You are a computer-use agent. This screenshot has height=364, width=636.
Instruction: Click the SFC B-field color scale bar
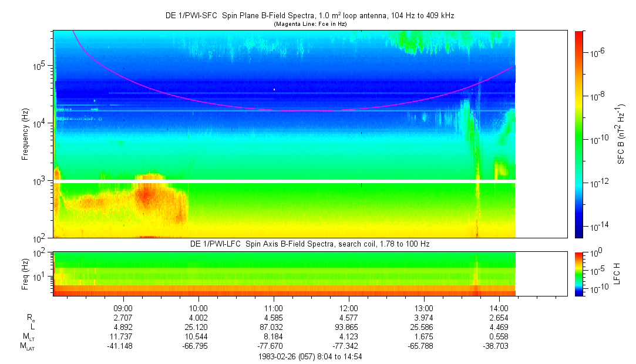click(x=579, y=134)
